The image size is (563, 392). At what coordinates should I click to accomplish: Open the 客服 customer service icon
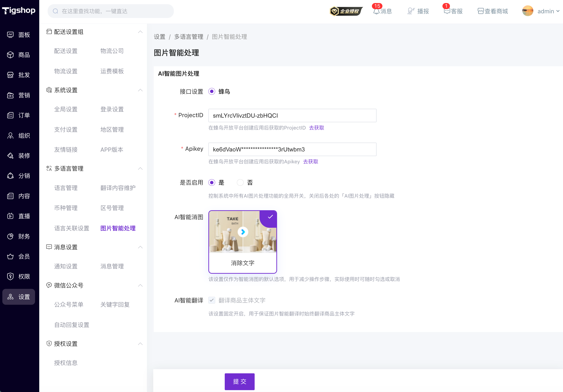coord(447,11)
